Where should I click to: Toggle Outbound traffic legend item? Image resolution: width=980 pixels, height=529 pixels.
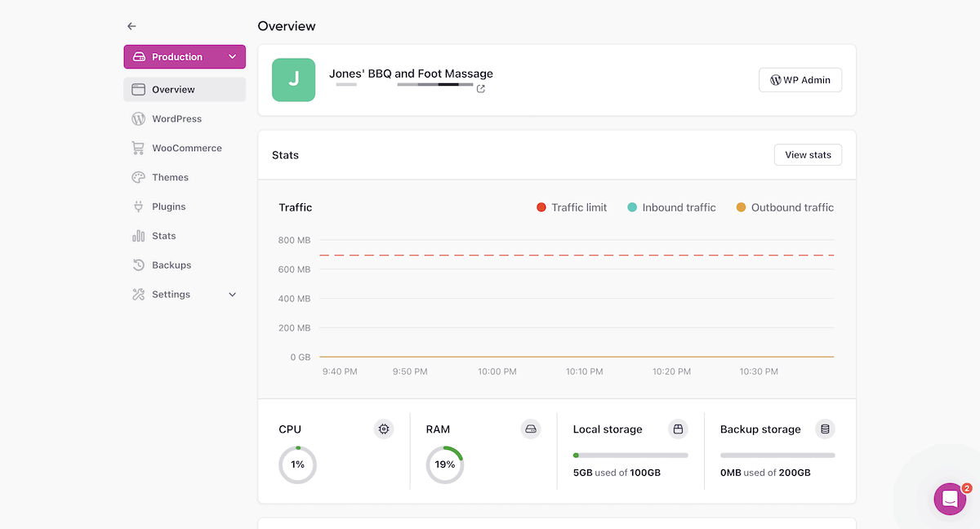(x=785, y=207)
